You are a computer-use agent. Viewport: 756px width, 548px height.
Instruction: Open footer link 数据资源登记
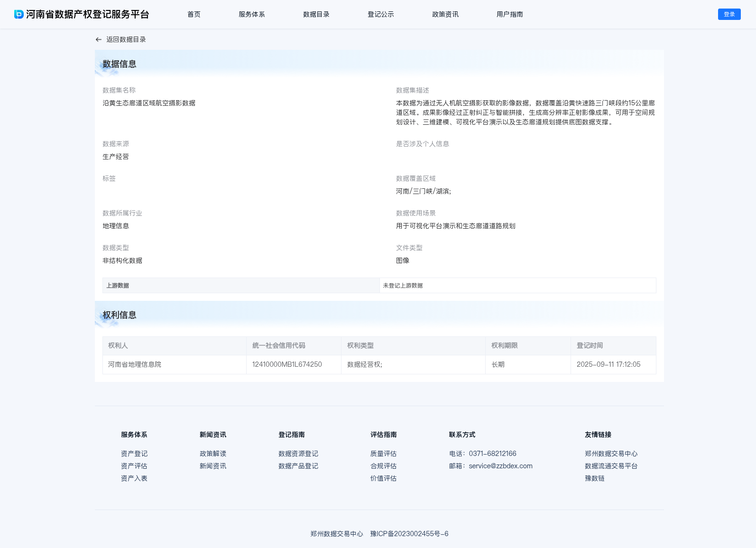pos(298,454)
